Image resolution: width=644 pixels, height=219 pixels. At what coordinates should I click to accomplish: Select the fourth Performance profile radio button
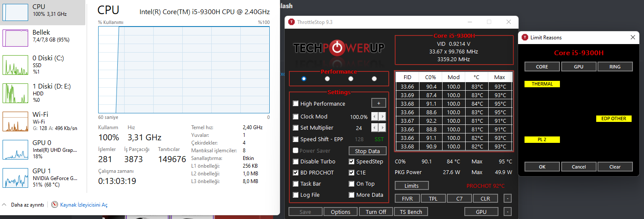click(374, 79)
